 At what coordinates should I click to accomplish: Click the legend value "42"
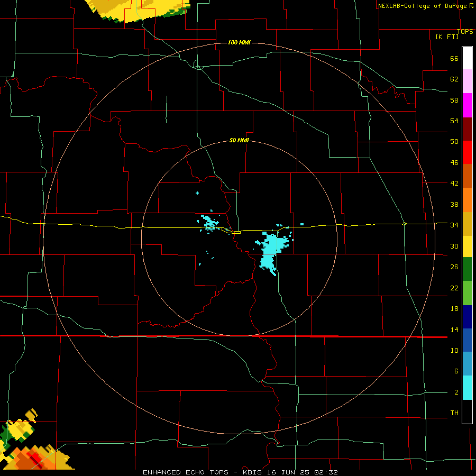tap(454, 184)
